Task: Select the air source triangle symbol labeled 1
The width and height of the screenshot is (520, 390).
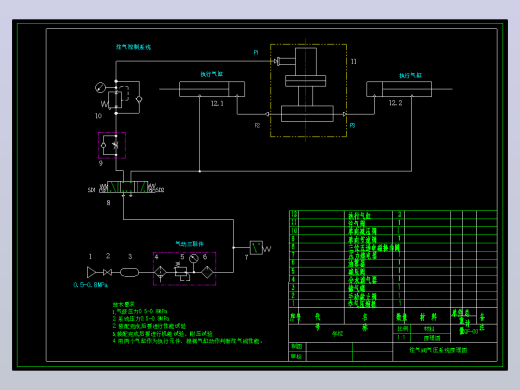Action: [x=91, y=272]
